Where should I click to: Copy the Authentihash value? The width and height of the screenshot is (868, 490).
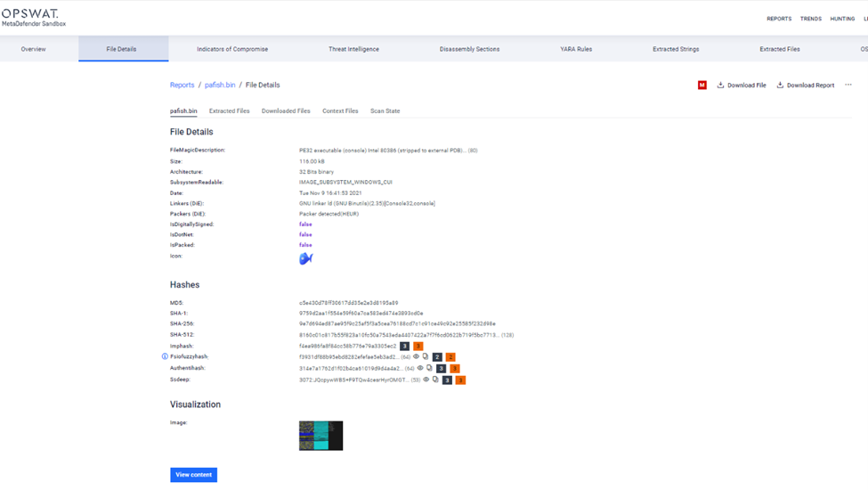click(429, 368)
